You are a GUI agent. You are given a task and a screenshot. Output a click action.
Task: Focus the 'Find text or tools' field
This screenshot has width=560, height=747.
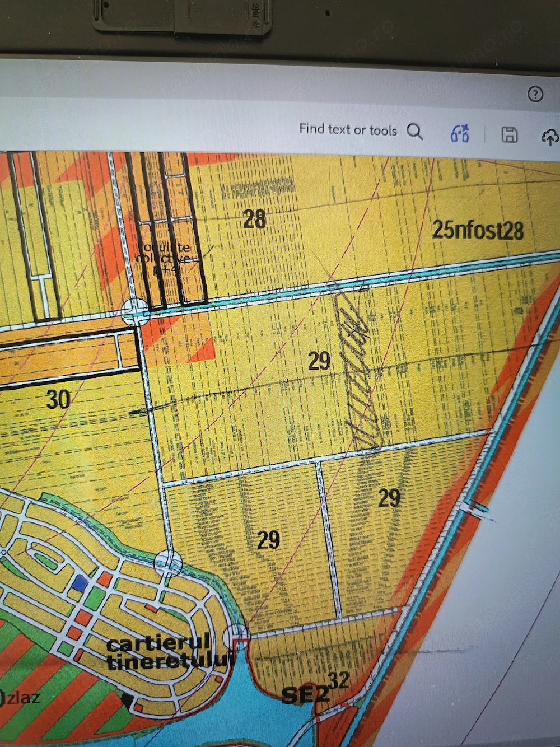348,130
